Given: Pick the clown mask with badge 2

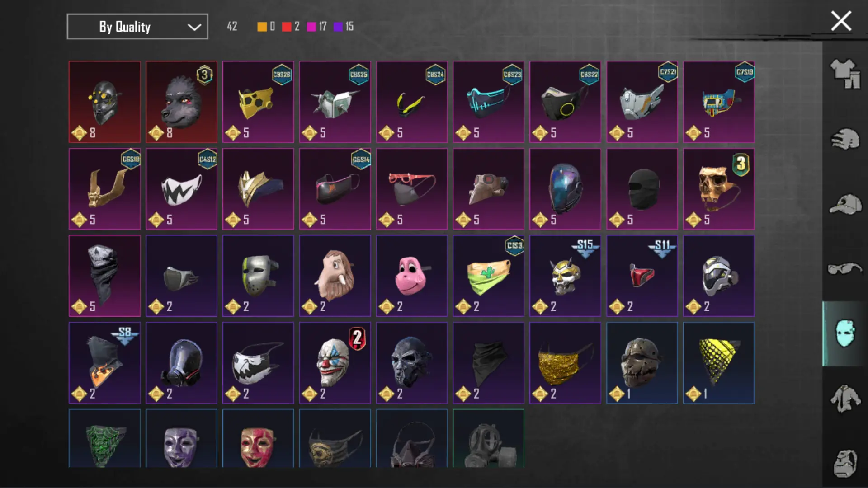Looking at the screenshot, I should [335, 363].
